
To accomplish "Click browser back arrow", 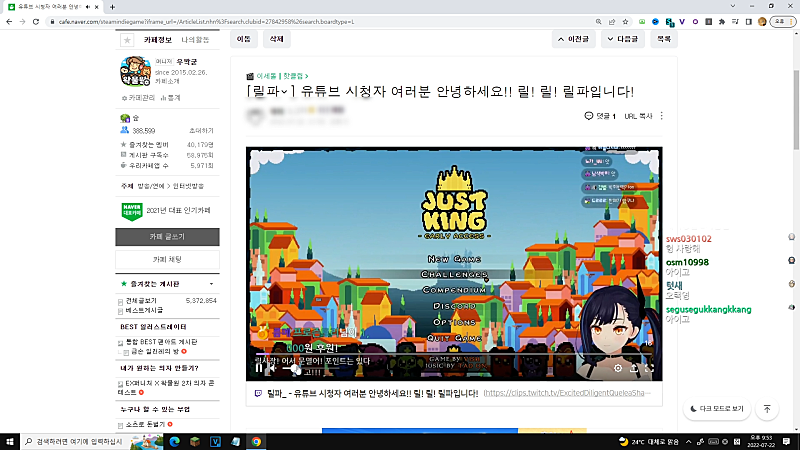I will [9, 21].
